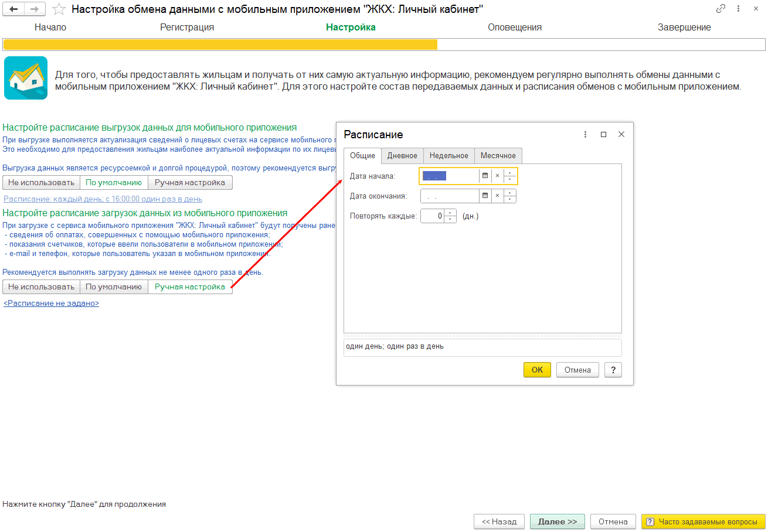Select Ручная настройка for data download schedule

[x=190, y=287]
